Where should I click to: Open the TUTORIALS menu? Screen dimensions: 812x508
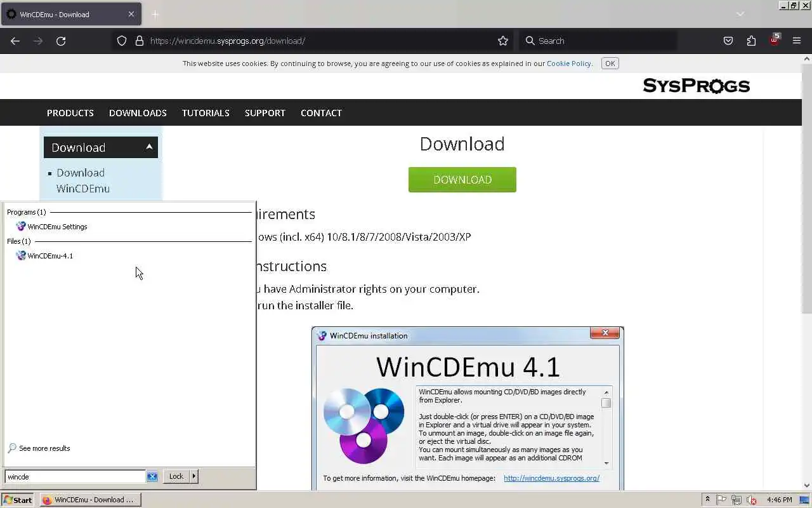206,113
